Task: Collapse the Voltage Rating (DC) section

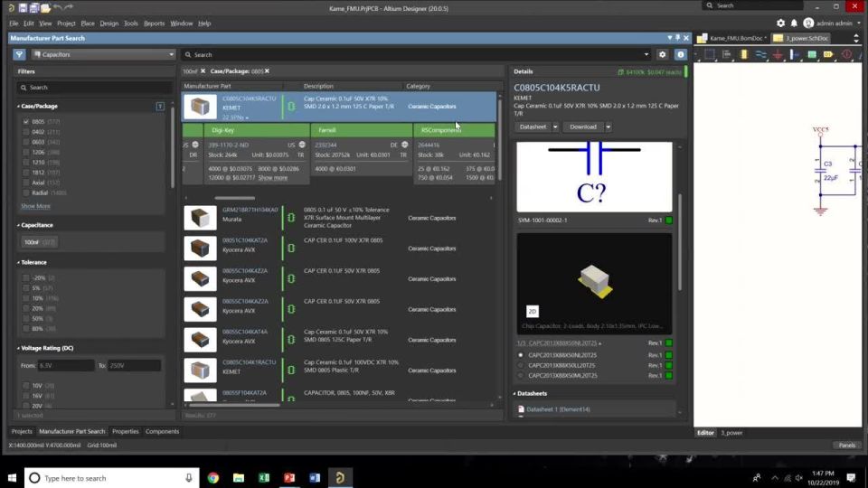Action: (18, 349)
